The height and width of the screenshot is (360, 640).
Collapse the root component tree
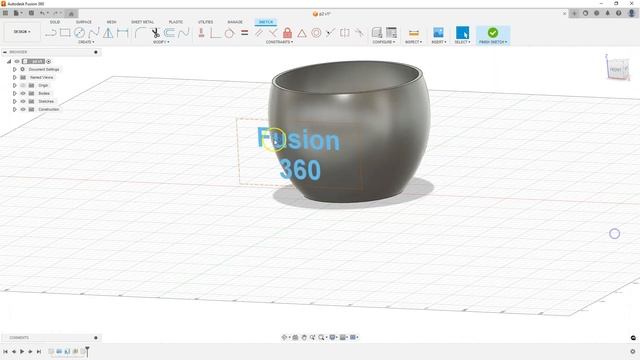tap(9, 61)
